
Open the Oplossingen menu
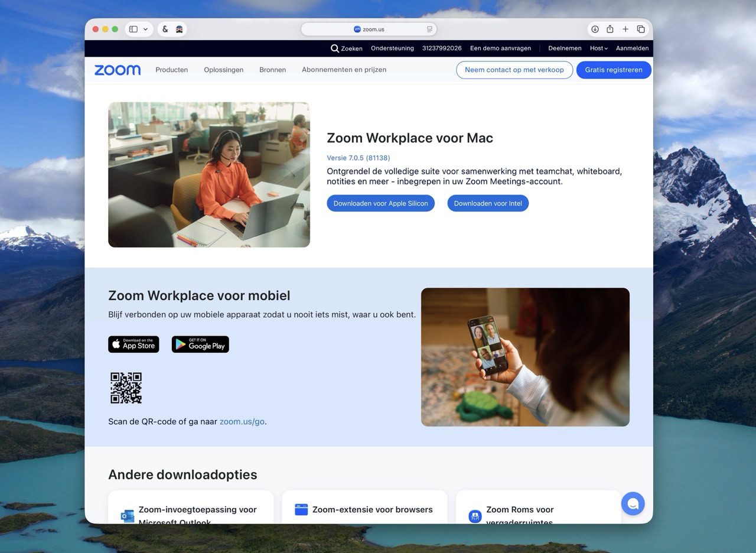point(224,70)
